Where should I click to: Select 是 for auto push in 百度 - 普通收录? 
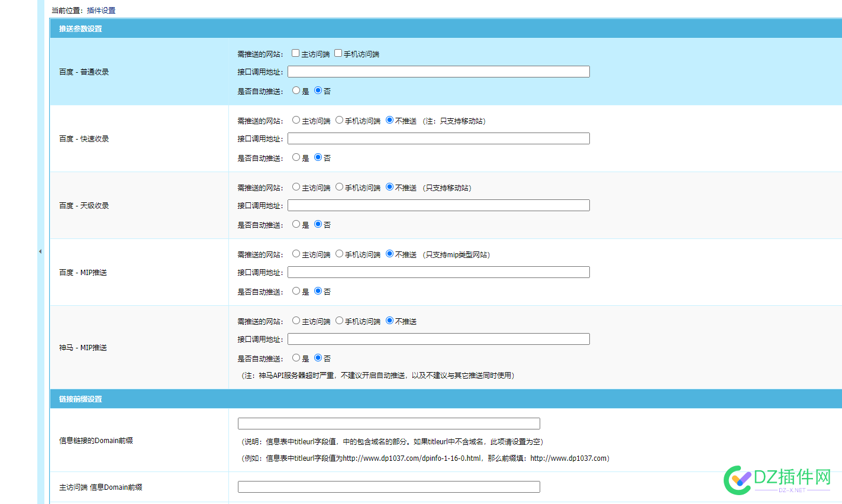pyautogui.click(x=296, y=91)
